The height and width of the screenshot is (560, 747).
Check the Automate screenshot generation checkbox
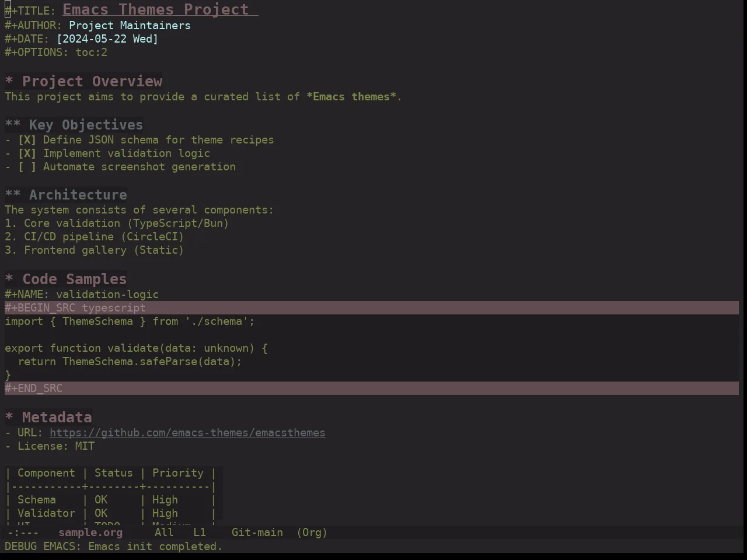click(27, 167)
